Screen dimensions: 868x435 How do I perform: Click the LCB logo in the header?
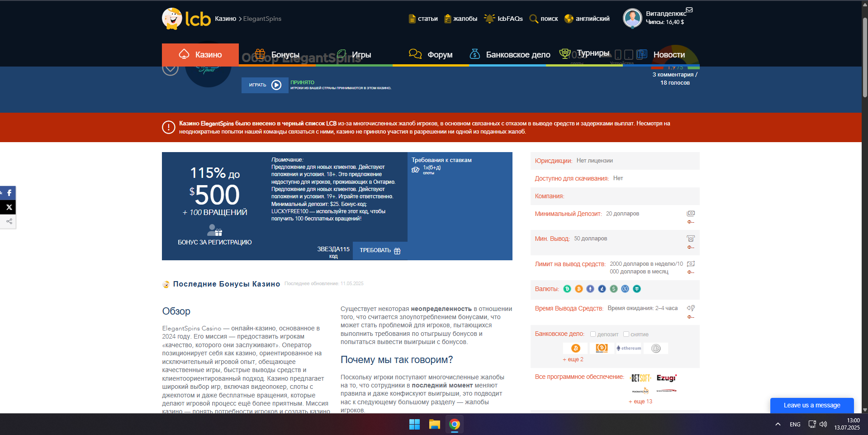click(x=186, y=19)
